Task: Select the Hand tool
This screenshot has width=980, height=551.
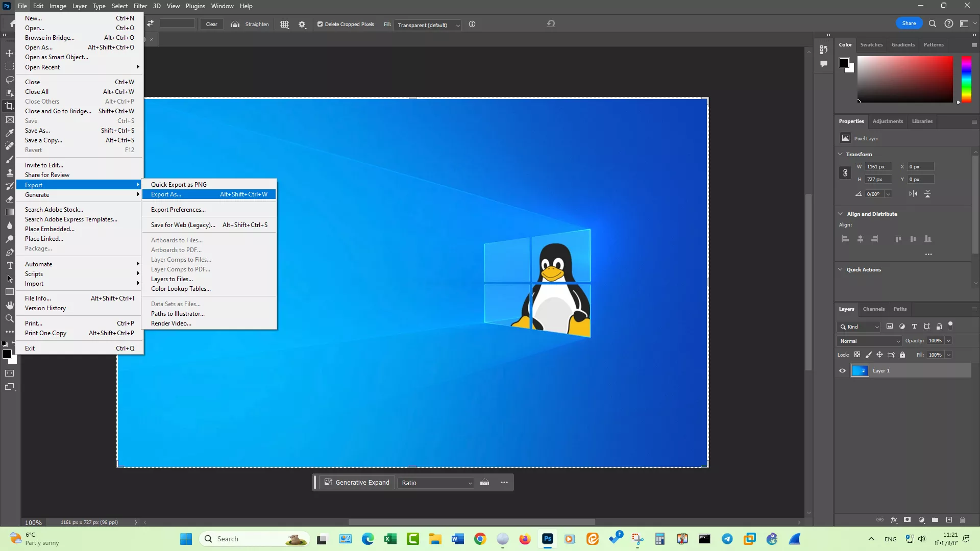Action: click(x=10, y=305)
